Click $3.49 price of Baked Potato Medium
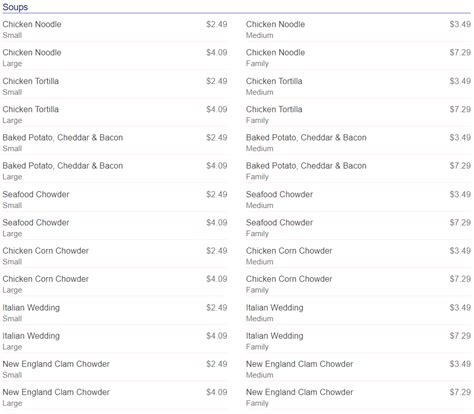Viewport: 474px width, 414px height. [x=460, y=138]
